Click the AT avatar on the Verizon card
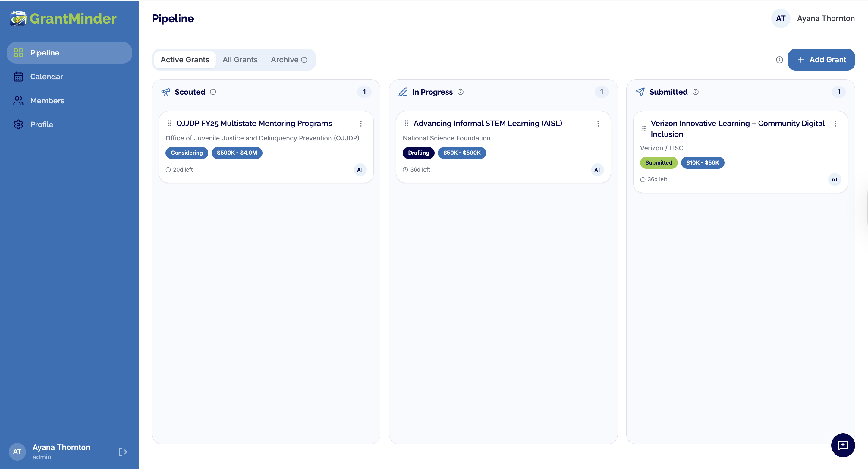The image size is (868, 469). click(x=835, y=179)
